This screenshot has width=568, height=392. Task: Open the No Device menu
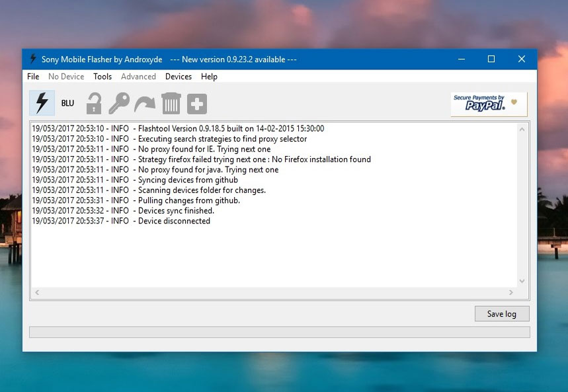click(x=66, y=77)
